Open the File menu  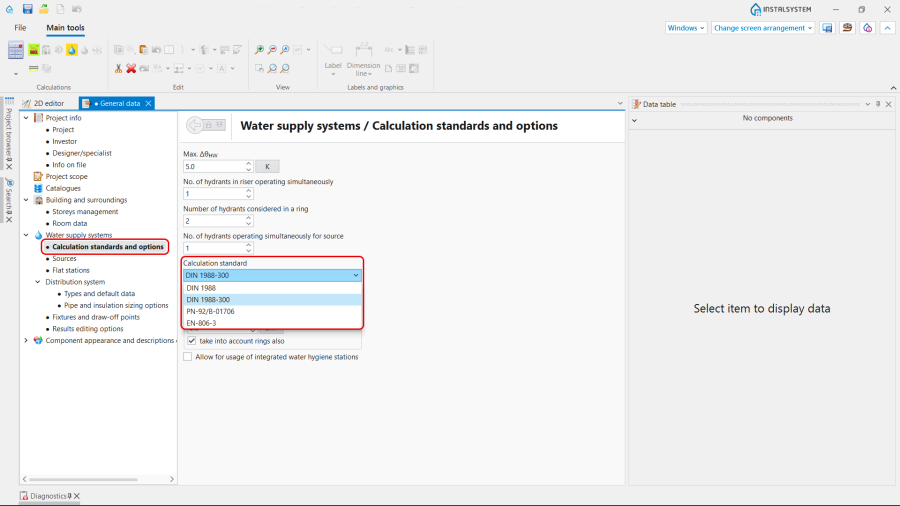[20, 28]
